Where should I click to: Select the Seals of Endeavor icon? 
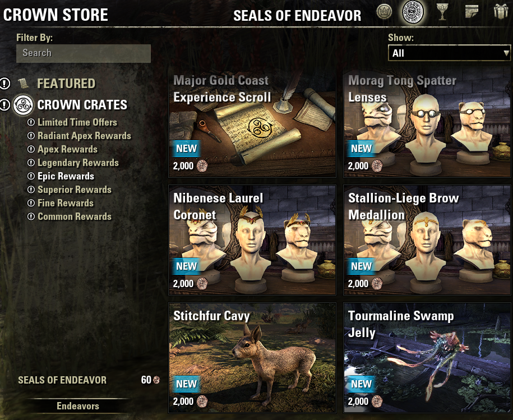[x=413, y=12]
